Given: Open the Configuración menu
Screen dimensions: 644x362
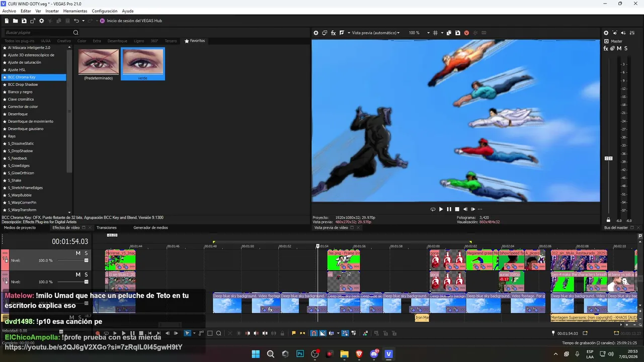Looking at the screenshot, I should pos(105,11).
